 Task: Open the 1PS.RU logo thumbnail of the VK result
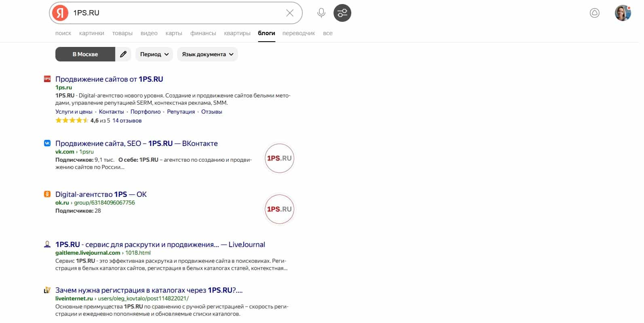pos(279,158)
